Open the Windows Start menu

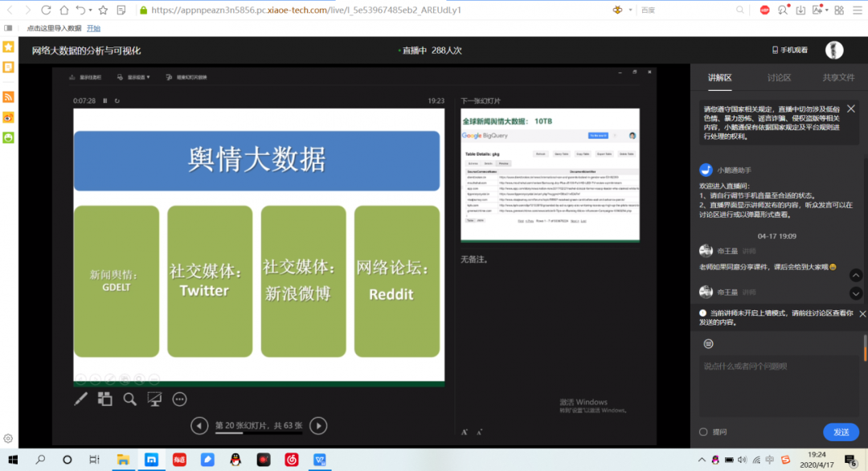13,460
